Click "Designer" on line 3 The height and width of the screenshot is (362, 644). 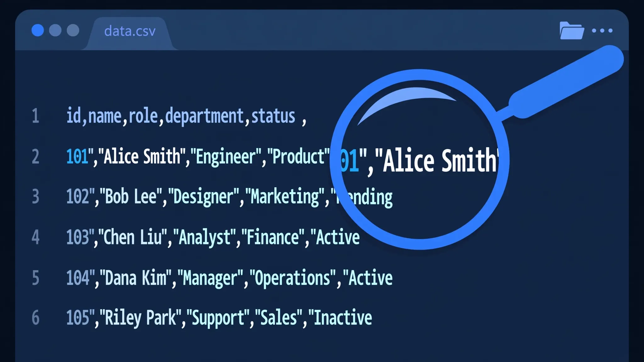204,197
